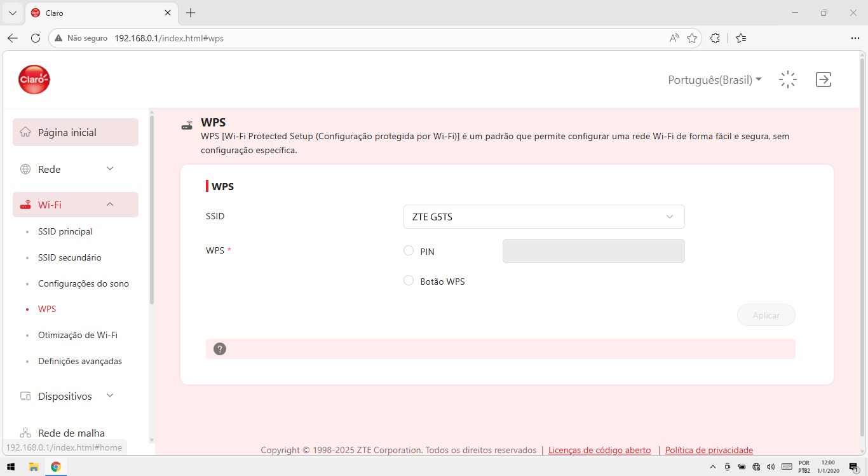The image size is (868, 476).
Task: Open browser extensions puzzle icon
Action: (x=715, y=38)
